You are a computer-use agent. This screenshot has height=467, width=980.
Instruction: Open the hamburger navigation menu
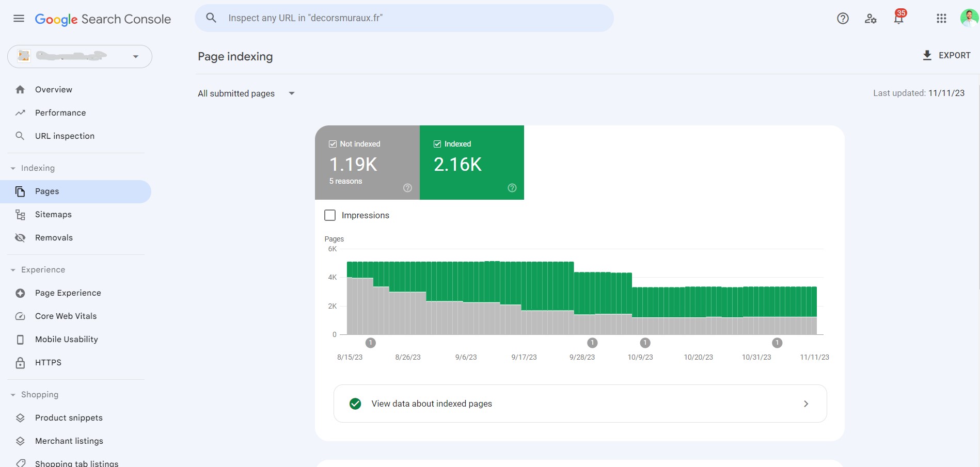pyautogui.click(x=19, y=18)
